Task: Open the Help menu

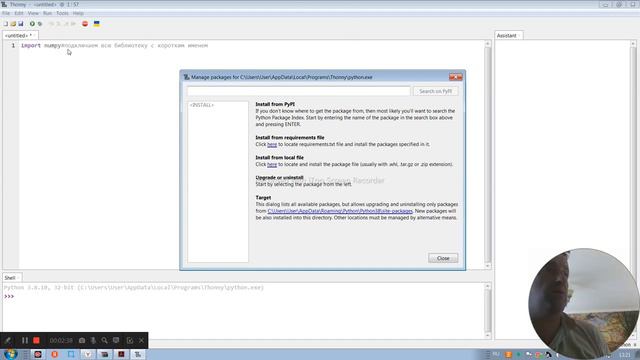Action: pyautogui.click(x=78, y=13)
